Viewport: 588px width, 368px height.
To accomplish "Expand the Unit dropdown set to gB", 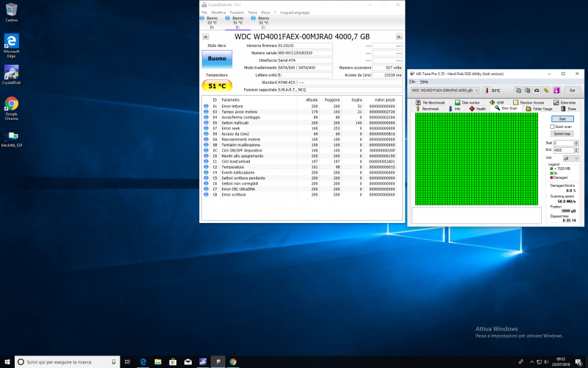I will tap(570, 158).
